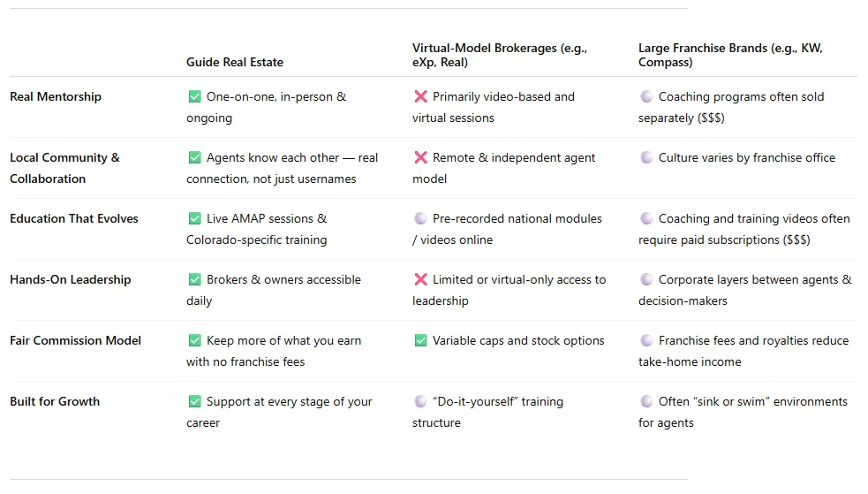This screenshot has width=868, height=494.
Task: Click green checkbox beside Variable caps and stock options
Action: click(420, 340)
